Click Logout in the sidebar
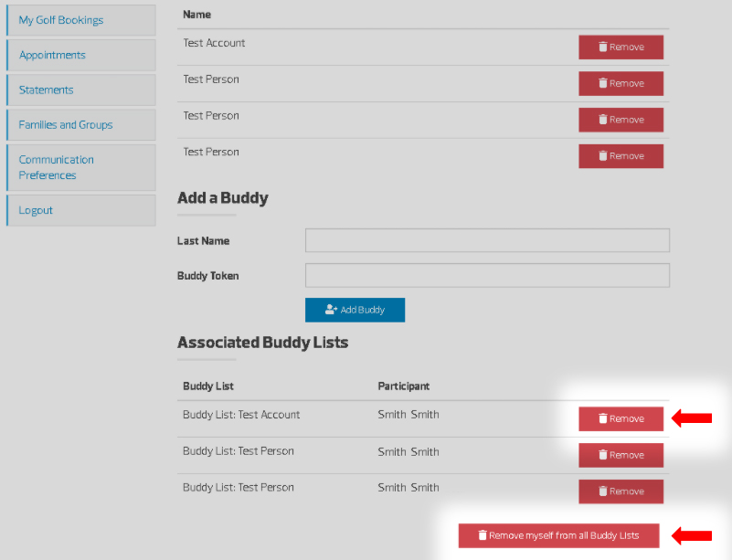732x560 pixels. tap(37, 210)
